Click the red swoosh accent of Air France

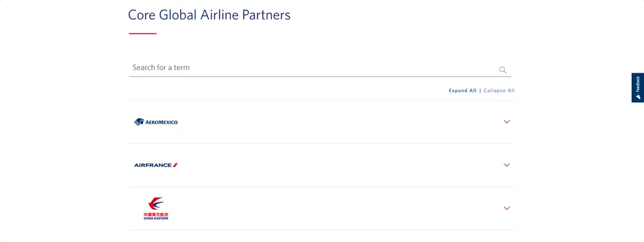(x=175, y=165)
